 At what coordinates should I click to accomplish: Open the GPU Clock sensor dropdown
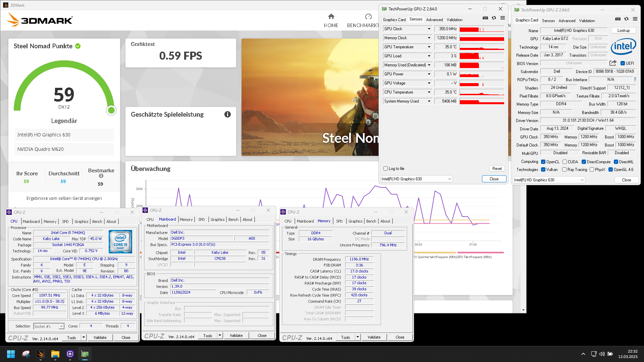429,29
